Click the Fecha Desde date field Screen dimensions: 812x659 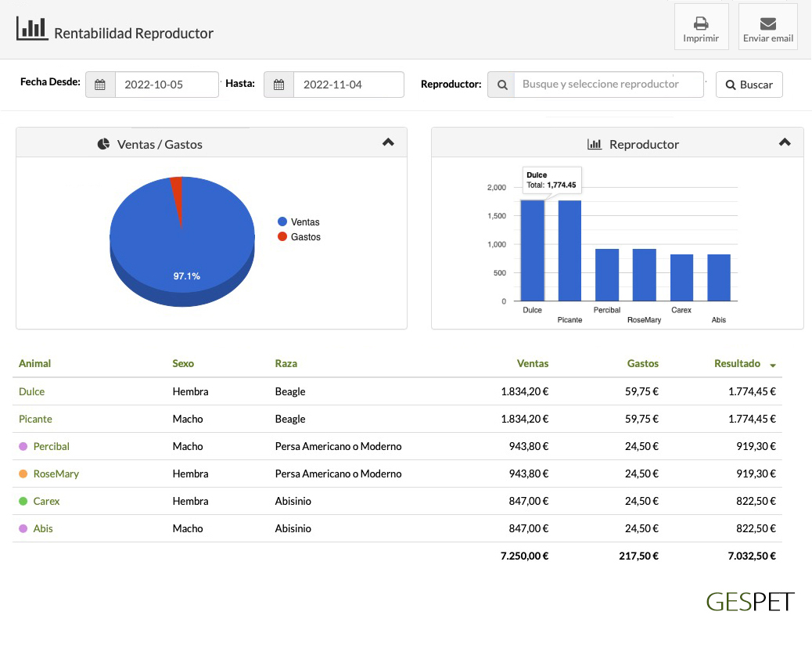point(166,85)
